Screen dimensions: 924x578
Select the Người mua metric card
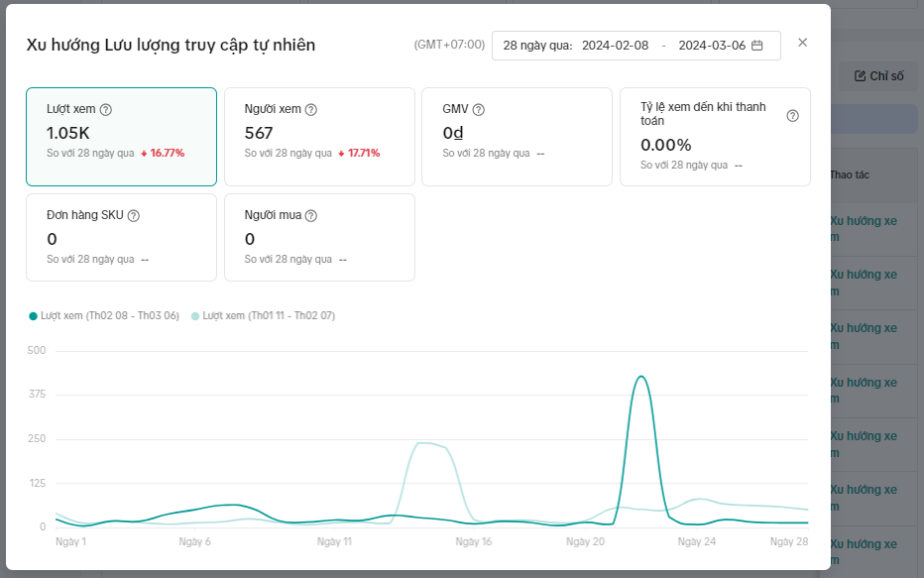(319, 238)
